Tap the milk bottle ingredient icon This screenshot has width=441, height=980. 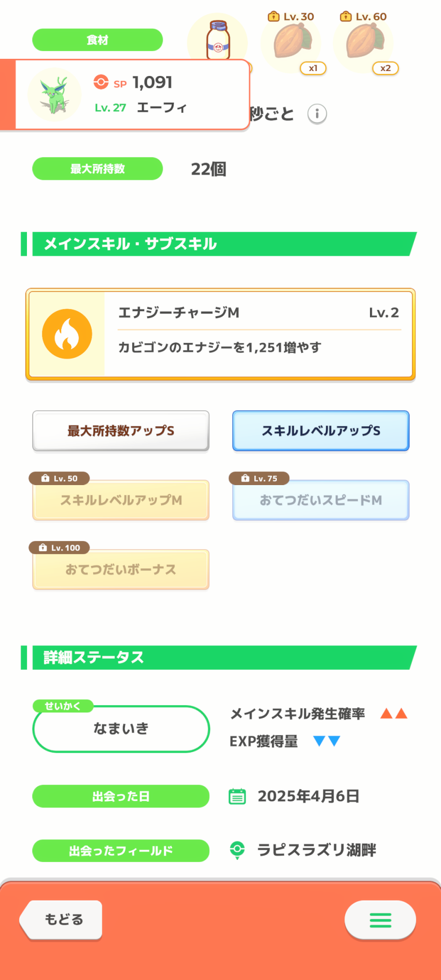pos(218,40)
